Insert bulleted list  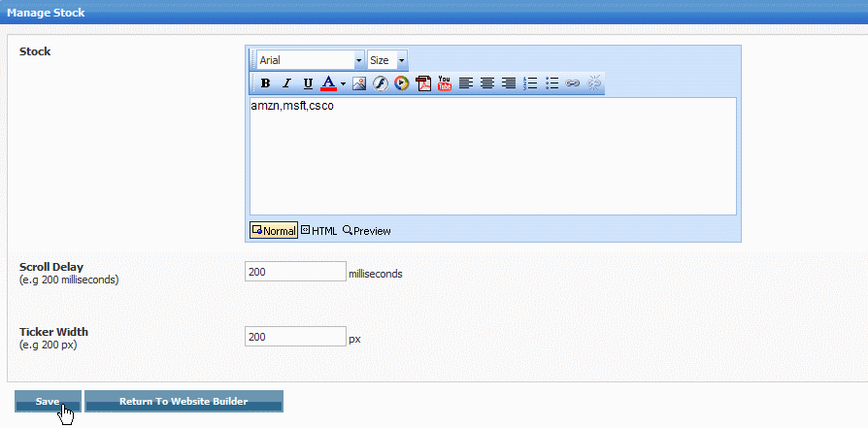pyautogui.click(x=551, y=83)
